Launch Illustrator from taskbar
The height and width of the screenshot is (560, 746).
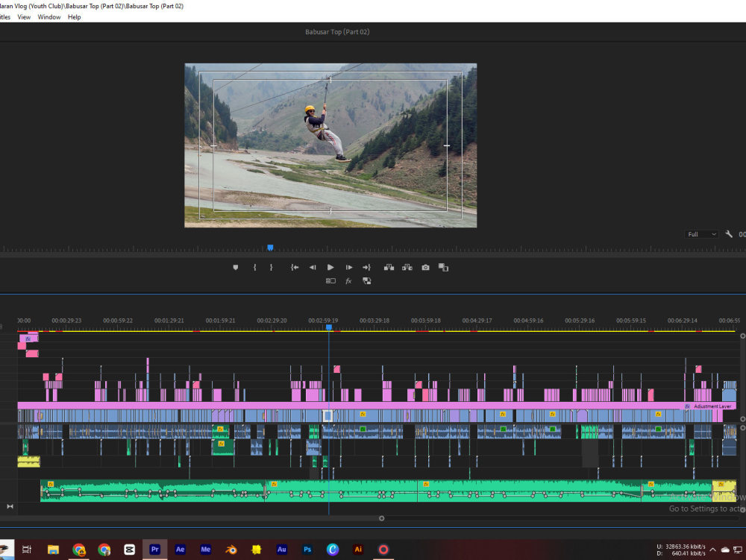(x=358, y=550)
